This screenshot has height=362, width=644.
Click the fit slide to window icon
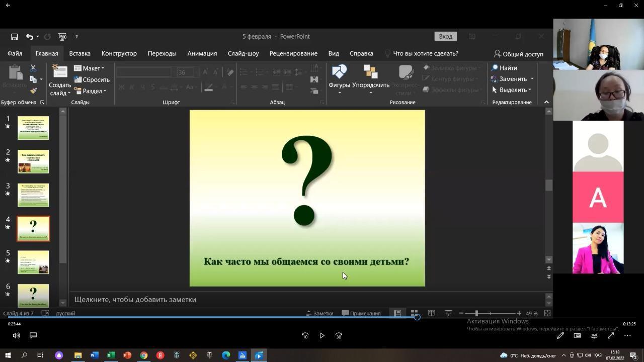(547, 313)
